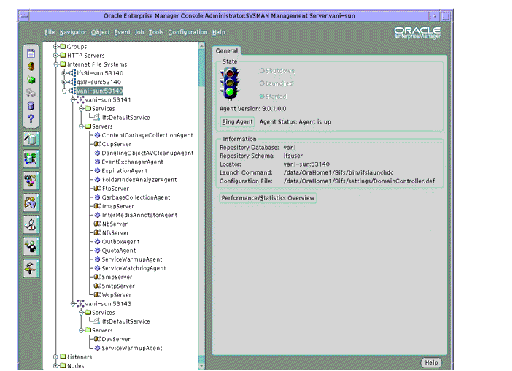Viewport: 512px width, 371px height.
Task: Select the ExpirationAgent node
Action: pos(124,171)
